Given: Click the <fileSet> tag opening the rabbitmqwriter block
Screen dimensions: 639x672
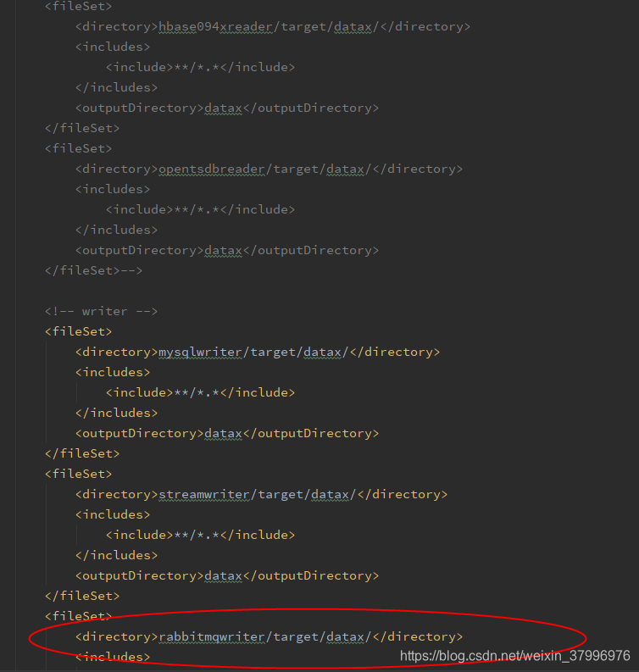Looking at the screenshot, I should coord(79,616).
